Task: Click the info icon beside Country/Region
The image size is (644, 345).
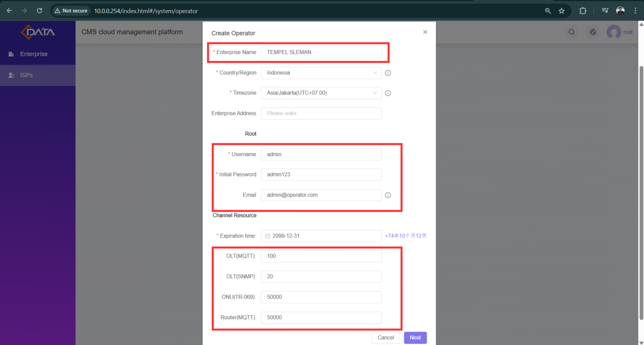Action: (x=388, y=73)
